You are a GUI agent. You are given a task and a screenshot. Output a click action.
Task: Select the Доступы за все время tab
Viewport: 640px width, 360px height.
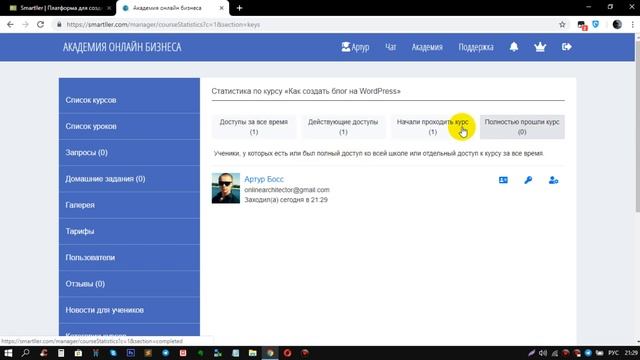coord(254,127)
